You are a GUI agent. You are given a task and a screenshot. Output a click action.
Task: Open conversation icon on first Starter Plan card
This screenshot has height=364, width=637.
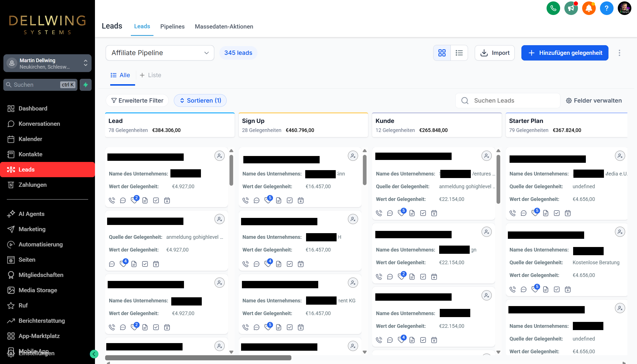coord(524,213)
